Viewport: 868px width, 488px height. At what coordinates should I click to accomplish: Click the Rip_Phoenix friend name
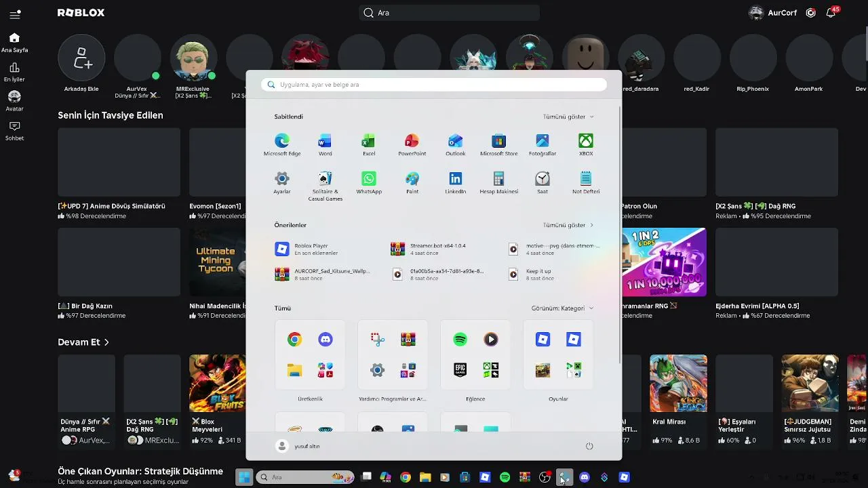(x=753, y=89)
